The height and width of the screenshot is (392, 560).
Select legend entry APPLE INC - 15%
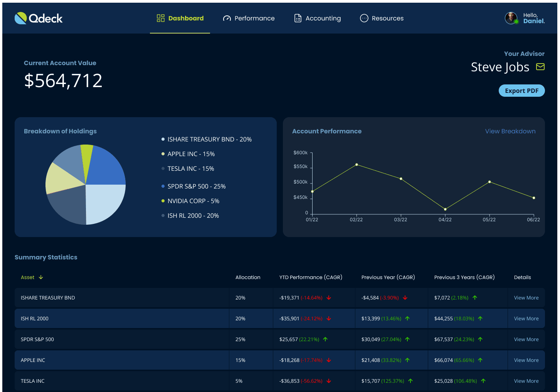pyautogui.click(x=188, y=154)
